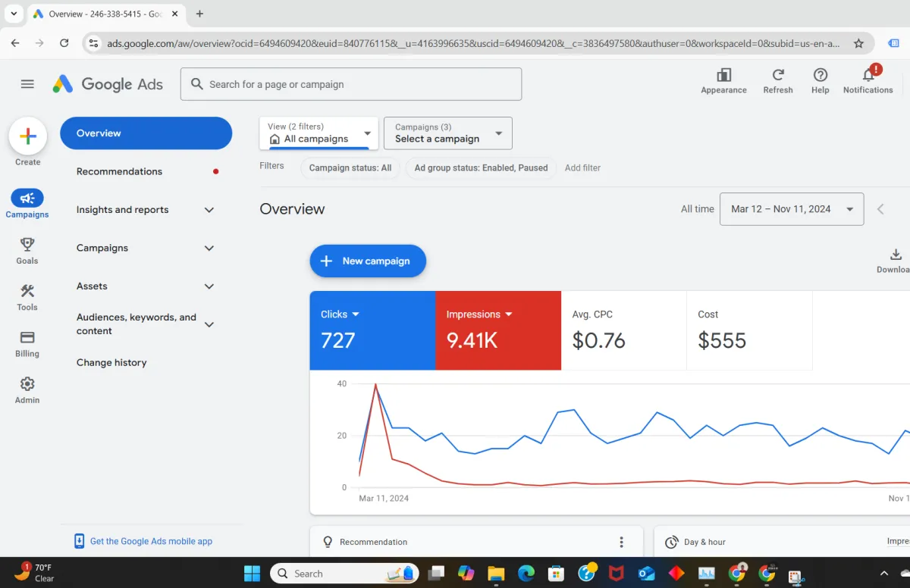
Task: Open the Goals trophy icon
Action: (27, 244)
